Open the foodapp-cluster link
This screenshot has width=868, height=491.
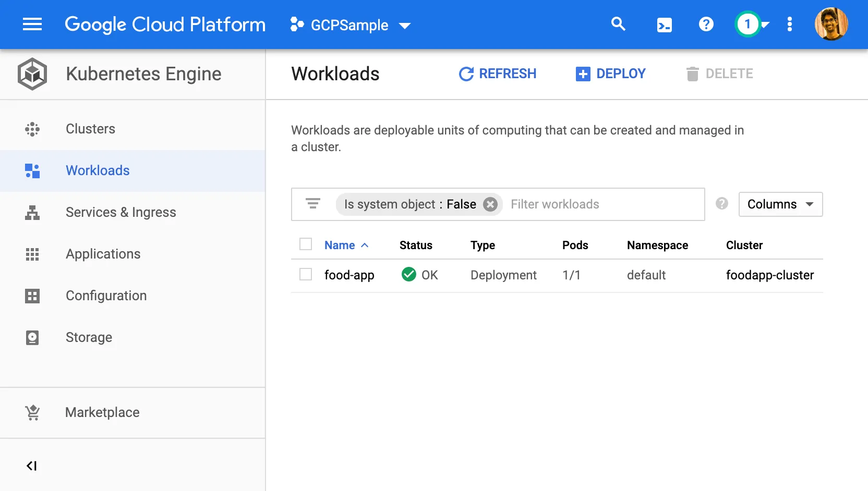770,275
